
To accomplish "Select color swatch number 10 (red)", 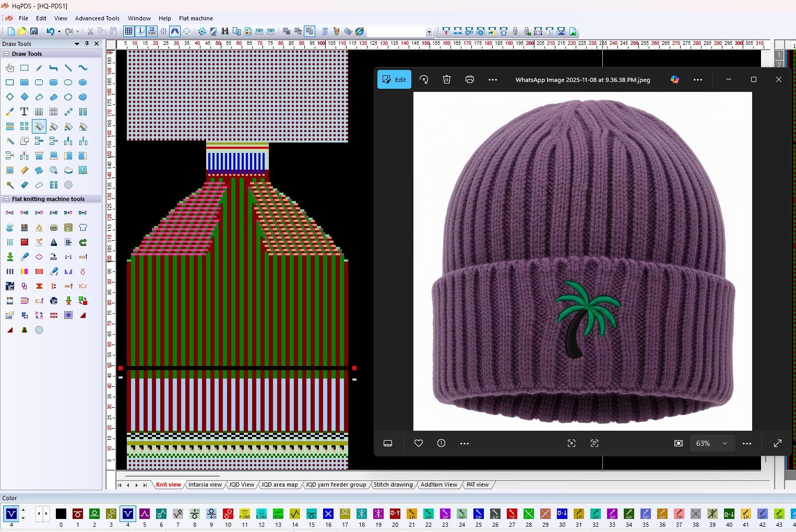I will pos(228,514).
